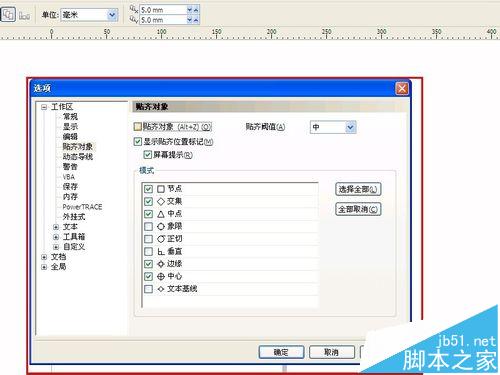Image resolution: width=500 pixels, height=375 pixels.
Task: Expand the 文本 tree node
Action: click(56, 227)
